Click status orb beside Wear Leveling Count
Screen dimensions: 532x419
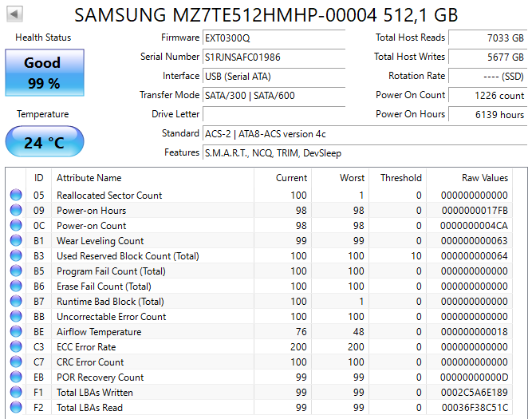(x=16, y=241)
